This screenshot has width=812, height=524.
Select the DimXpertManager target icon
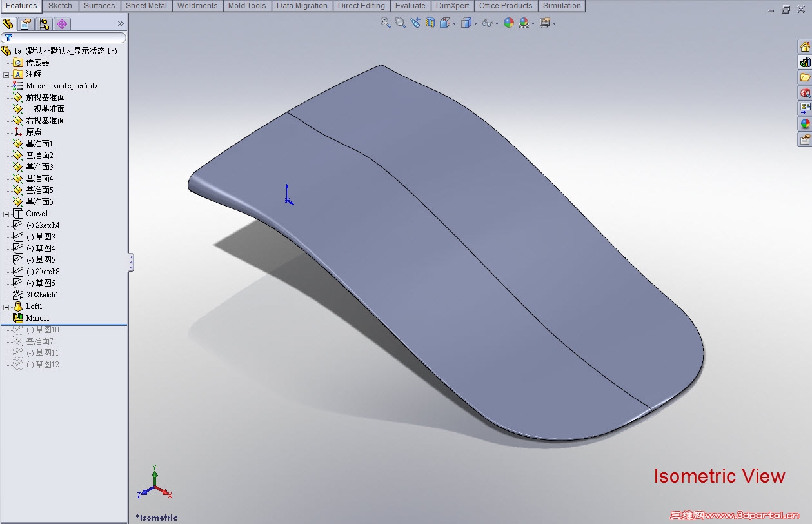(61, 23)
